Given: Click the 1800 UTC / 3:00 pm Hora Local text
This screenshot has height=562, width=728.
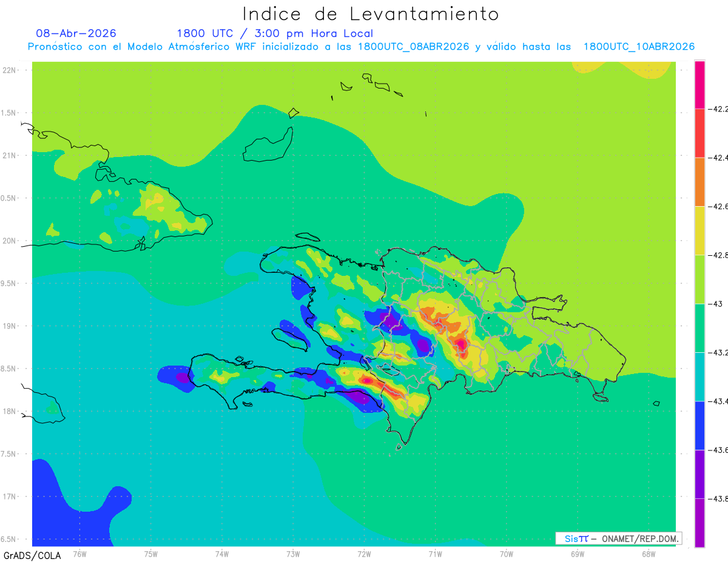Looking at the screenshot, I should click(275, 34).
